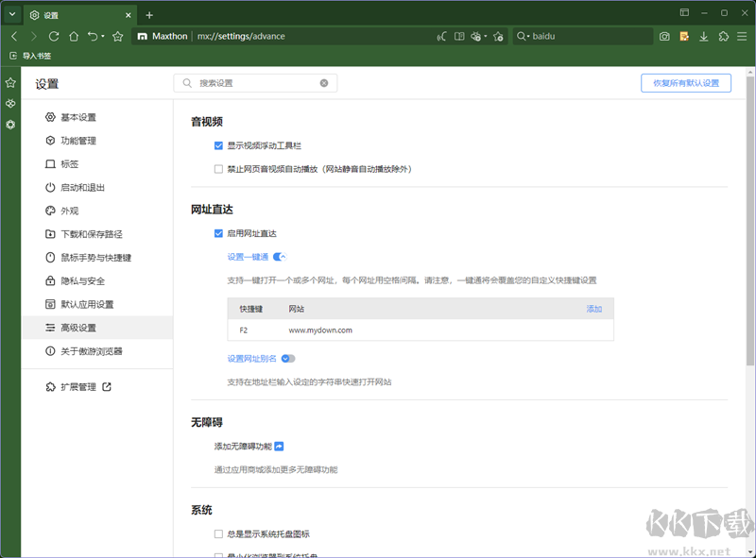Screen dimensions: 756x558
Task: Toggle 显示视频浮动工具栏 checkbox
Action: click(218, 145)
